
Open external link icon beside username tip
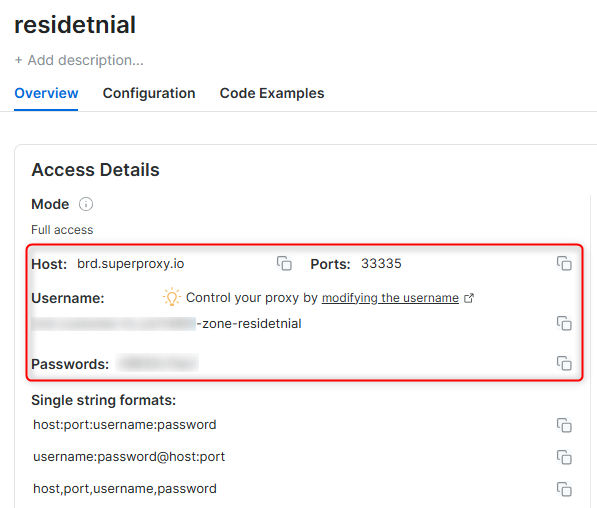469,298
